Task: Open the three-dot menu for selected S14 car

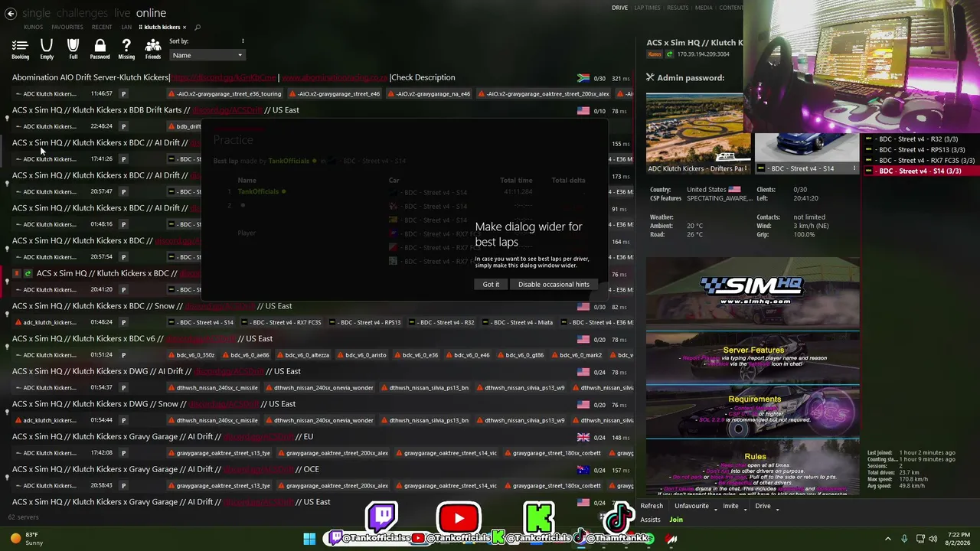Action: click(x=854, y=168)
